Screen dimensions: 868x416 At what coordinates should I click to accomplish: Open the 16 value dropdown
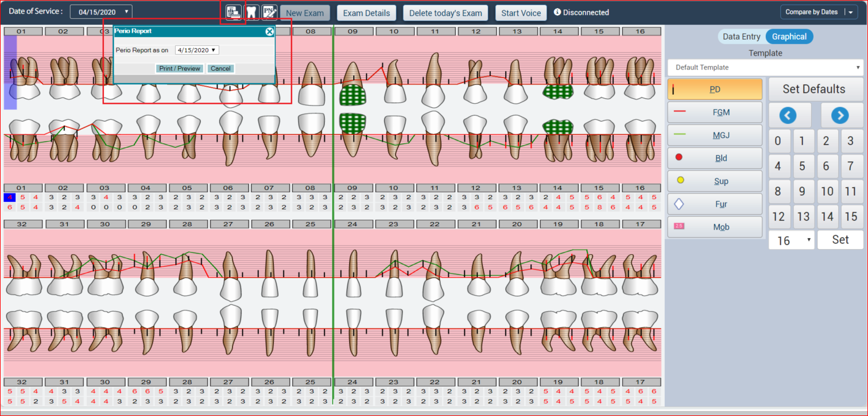[x=791, y=240]
